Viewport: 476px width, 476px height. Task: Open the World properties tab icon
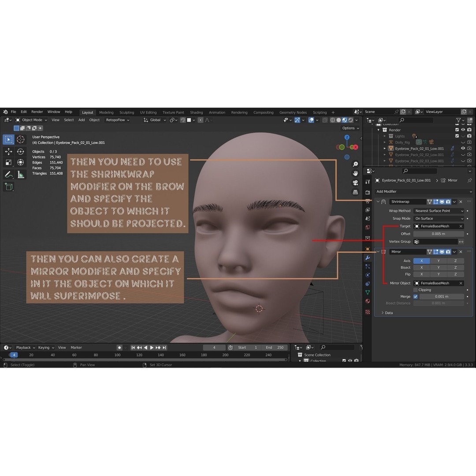(368, 227)
